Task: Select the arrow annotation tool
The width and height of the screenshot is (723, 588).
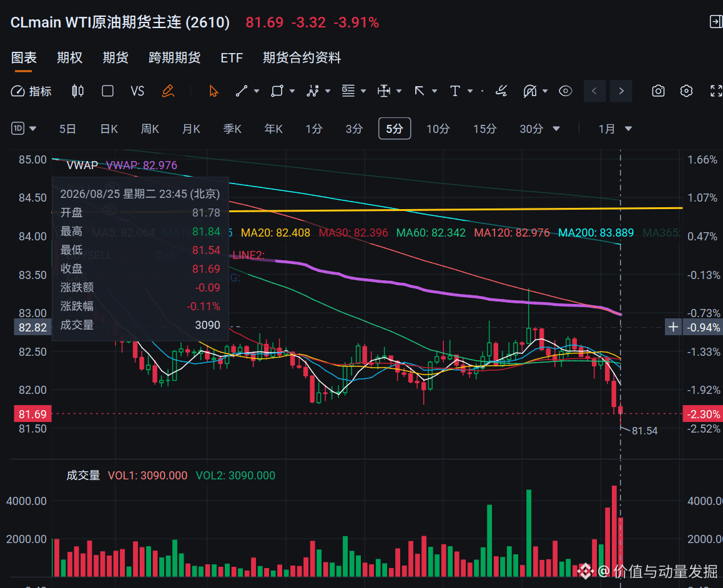Action: 420,91
